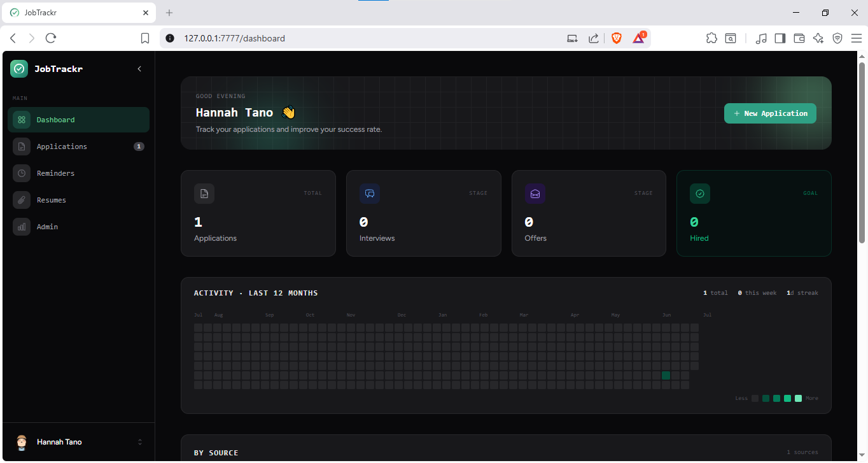
Task: Open Brave Rewards triangle icon
Action: [638, 38]
